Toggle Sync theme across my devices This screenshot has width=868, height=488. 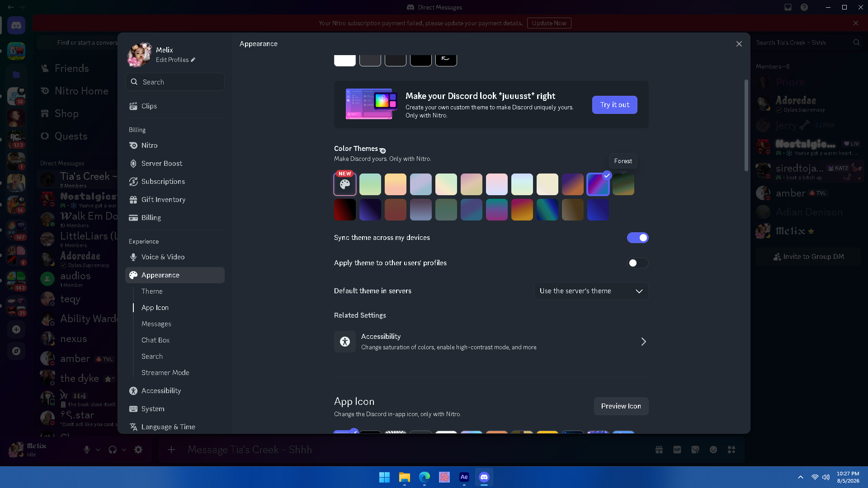638,238
